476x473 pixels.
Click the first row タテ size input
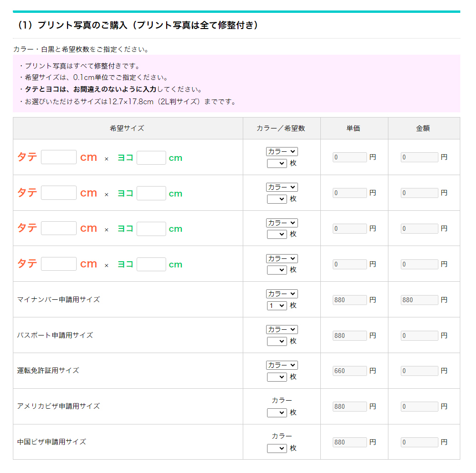tap(59, 157)
